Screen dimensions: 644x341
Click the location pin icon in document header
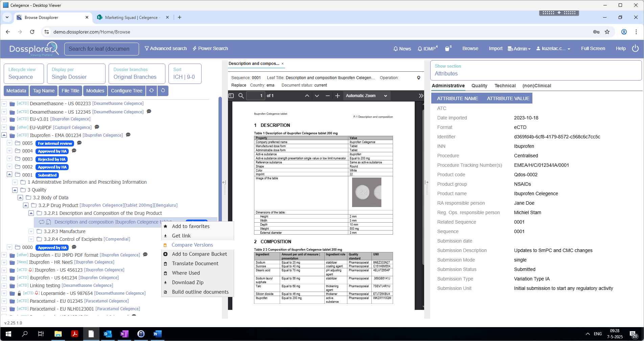coord(418,78)
